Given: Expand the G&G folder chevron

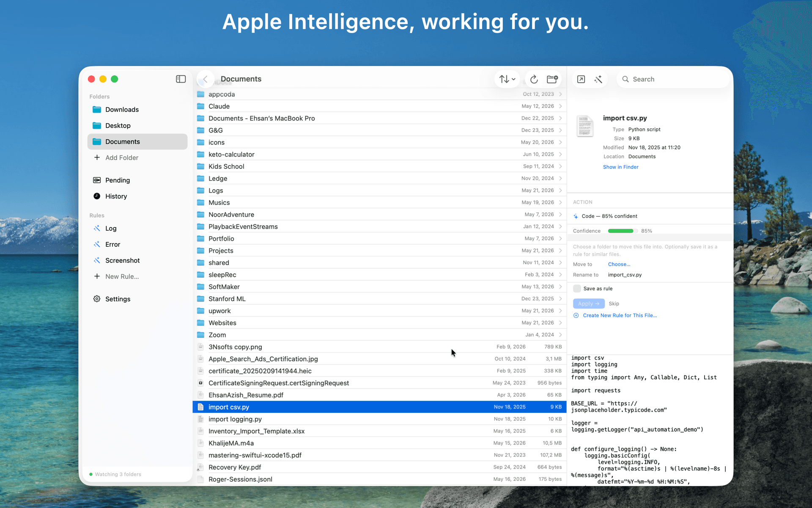Looking at the screenshot, I should (560, 130).
